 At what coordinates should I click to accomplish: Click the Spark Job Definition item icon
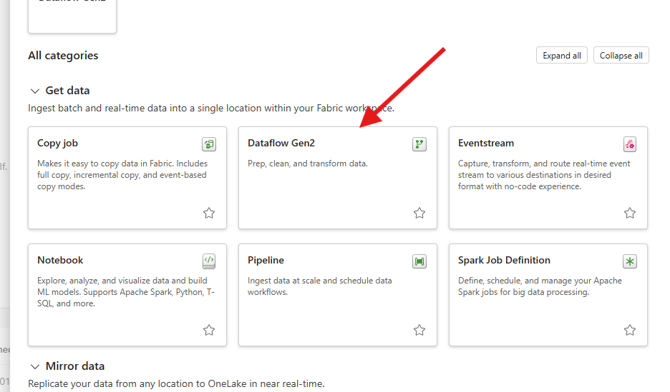pyautogui.click(x=630, y=261)
